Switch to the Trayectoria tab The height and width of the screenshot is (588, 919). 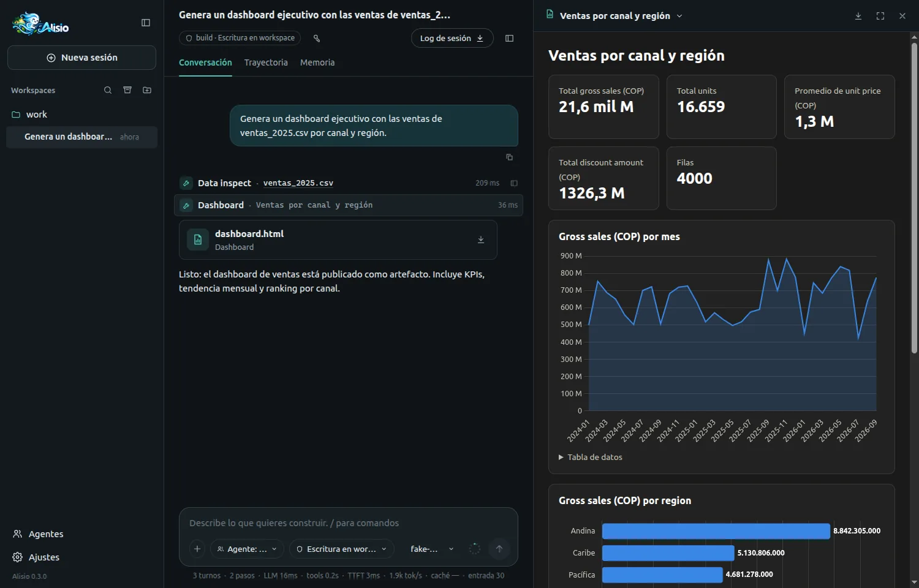[266, 62]
